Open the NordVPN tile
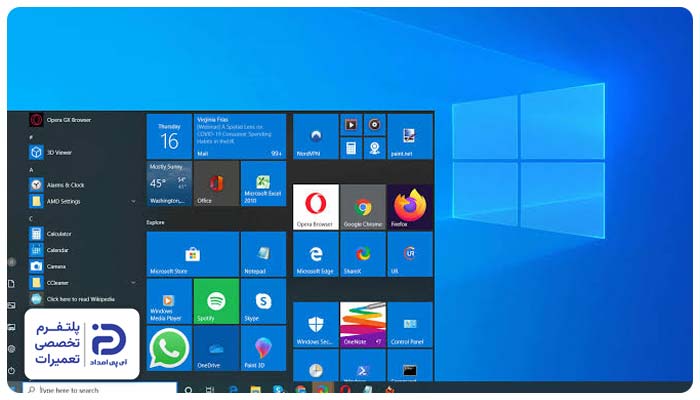This screenshot has height=400, width=700. tap(316, 137)
